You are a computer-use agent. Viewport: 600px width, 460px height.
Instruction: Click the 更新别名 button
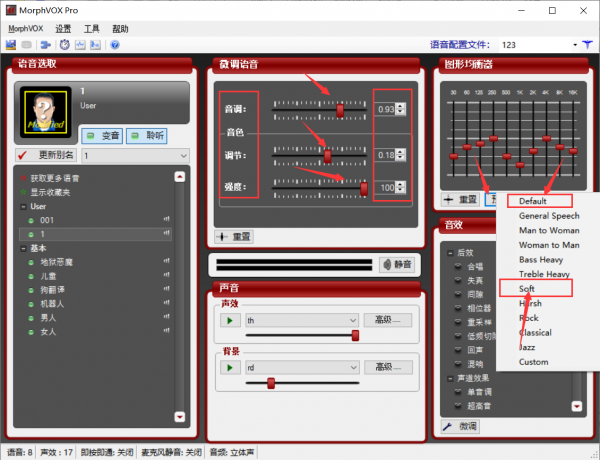(46, 155)
